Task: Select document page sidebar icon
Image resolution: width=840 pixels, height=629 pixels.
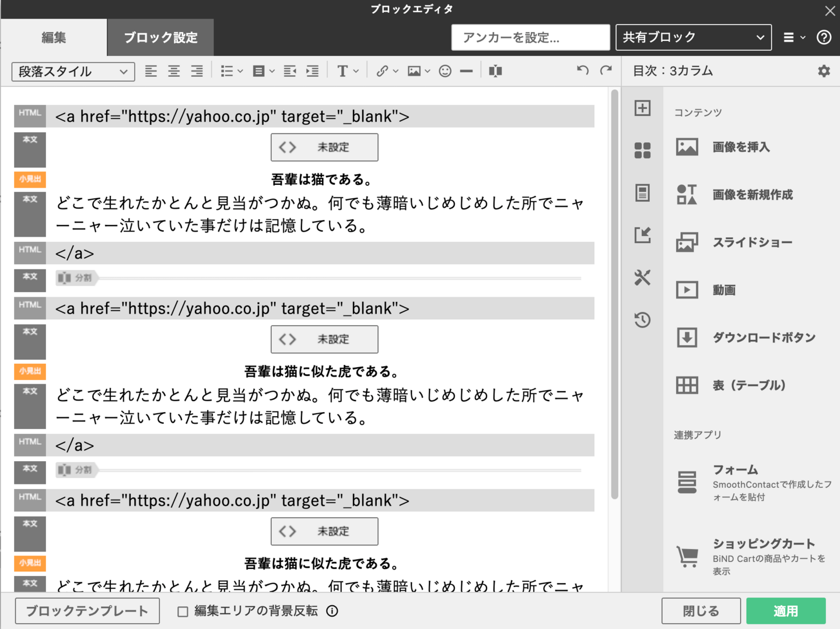Action: pyautogui.click(x=642, y=192)
